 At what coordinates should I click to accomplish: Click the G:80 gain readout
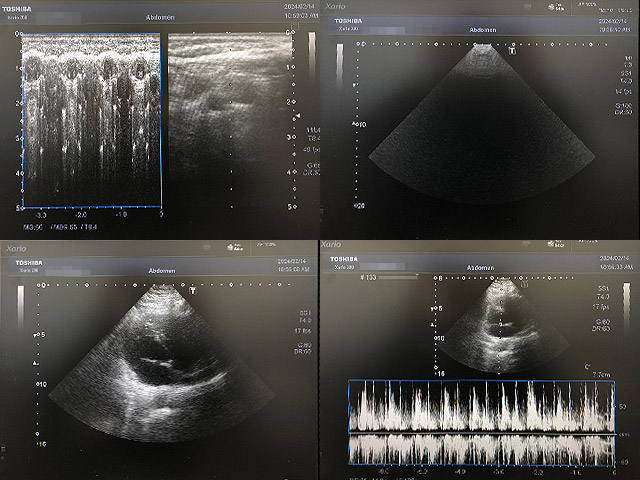pyautogui.click(x=304, y=345)
